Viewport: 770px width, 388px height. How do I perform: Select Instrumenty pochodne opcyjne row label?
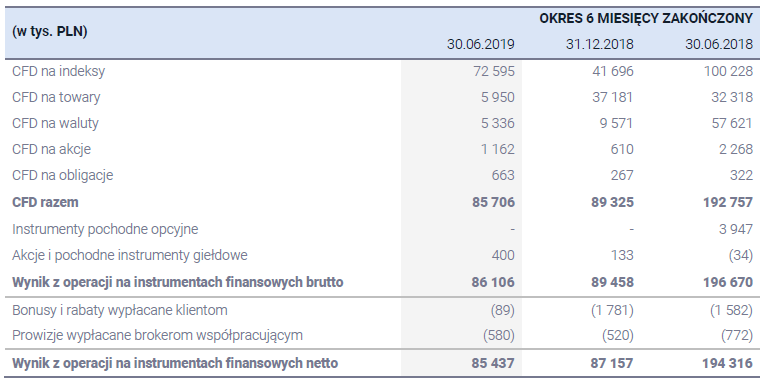(x=105, y=229)
